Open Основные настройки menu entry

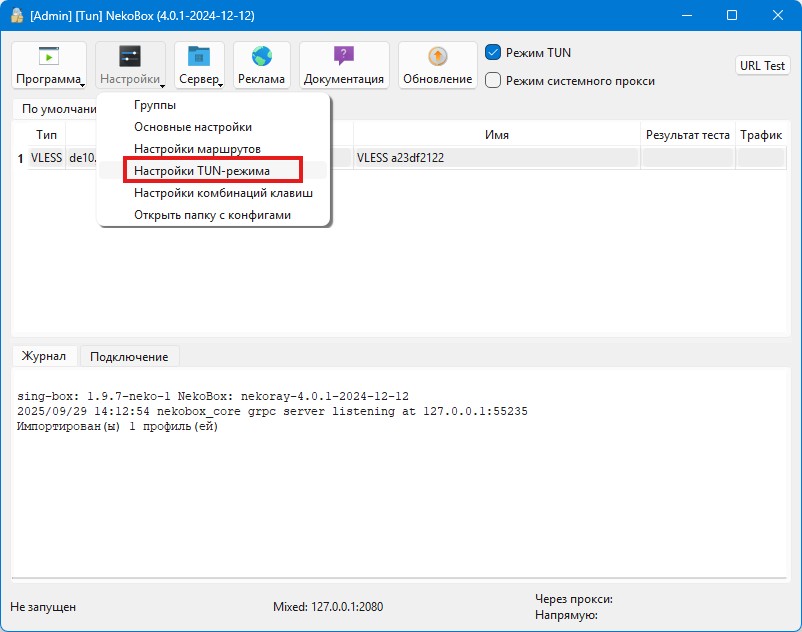tap(193, 127)
